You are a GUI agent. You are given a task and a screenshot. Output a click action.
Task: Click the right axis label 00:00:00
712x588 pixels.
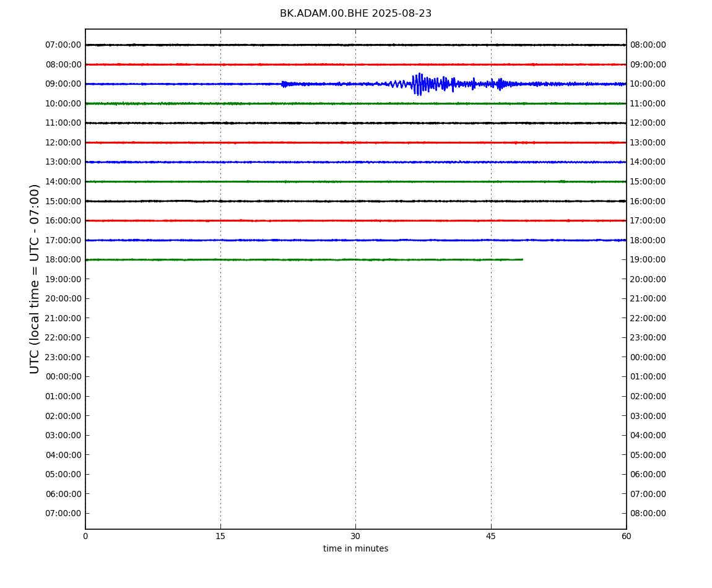648,357
